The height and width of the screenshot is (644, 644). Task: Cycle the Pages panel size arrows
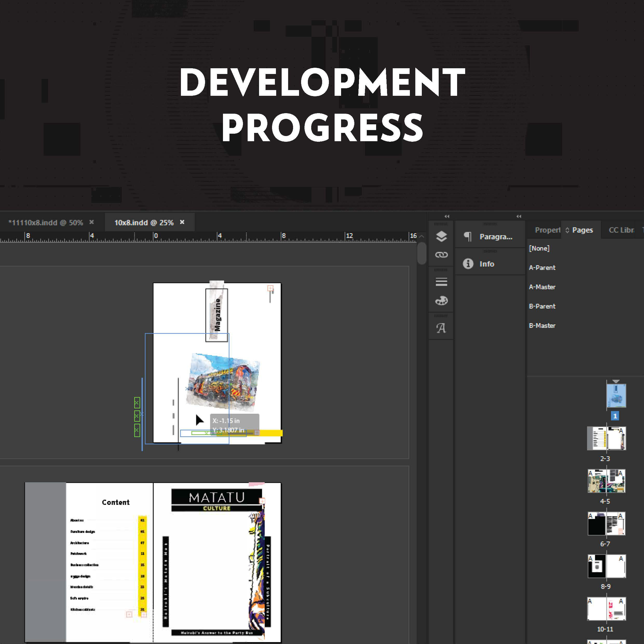click(567, 230)
